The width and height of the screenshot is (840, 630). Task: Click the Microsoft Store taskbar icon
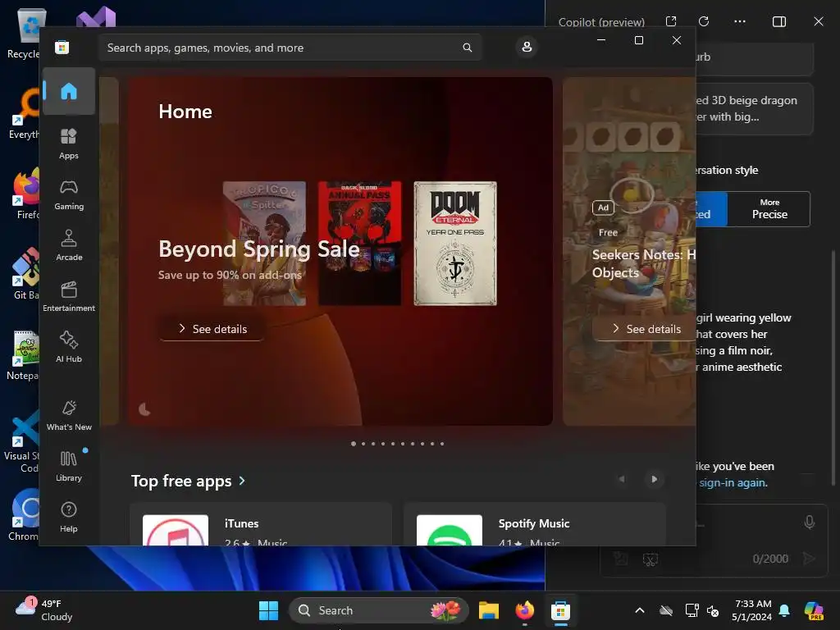560,610
